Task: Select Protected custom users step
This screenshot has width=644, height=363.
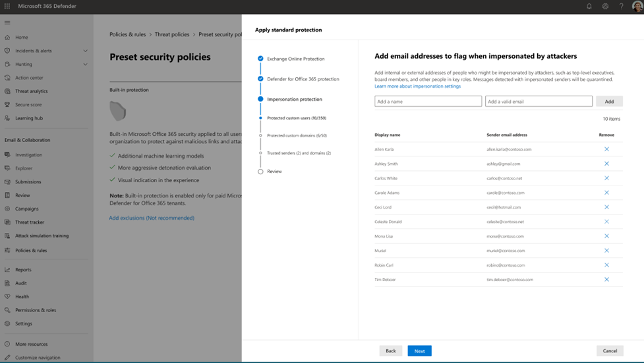Action: click(x=297, y=118)
